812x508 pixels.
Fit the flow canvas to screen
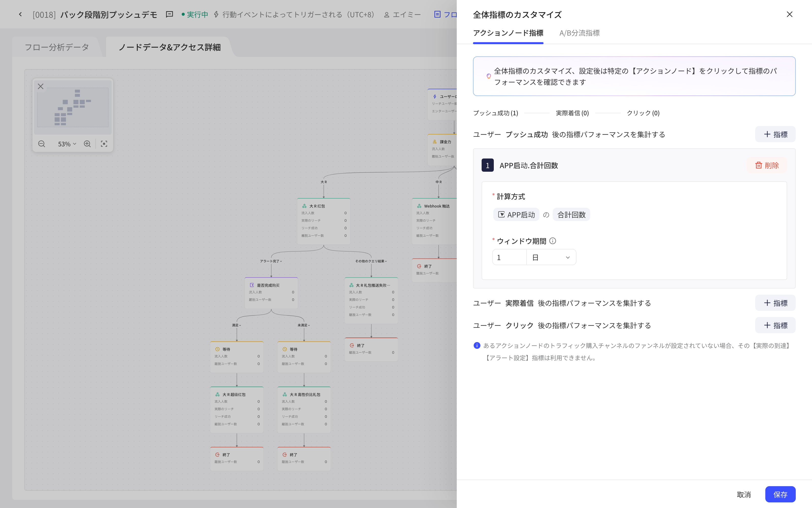click(104, 144)
